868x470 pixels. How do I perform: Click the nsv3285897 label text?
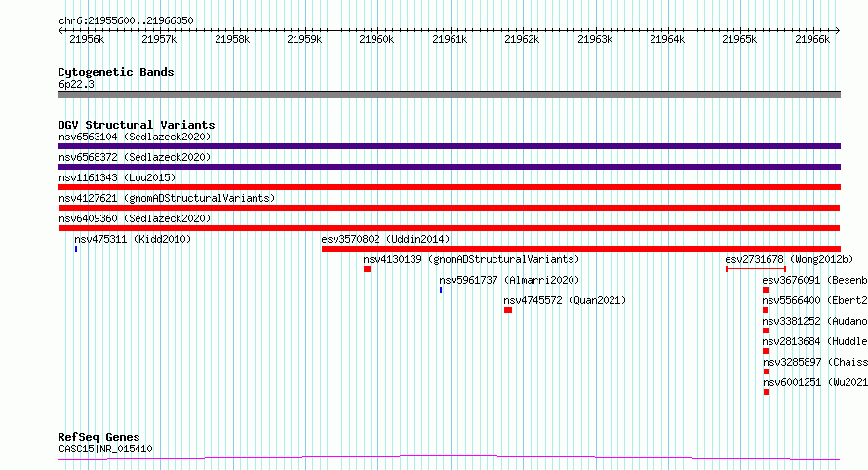tap(815, 362)
